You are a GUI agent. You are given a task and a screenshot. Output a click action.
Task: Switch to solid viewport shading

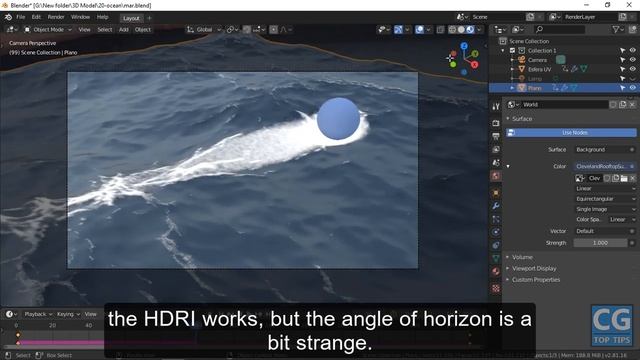(x=461, y=29)
